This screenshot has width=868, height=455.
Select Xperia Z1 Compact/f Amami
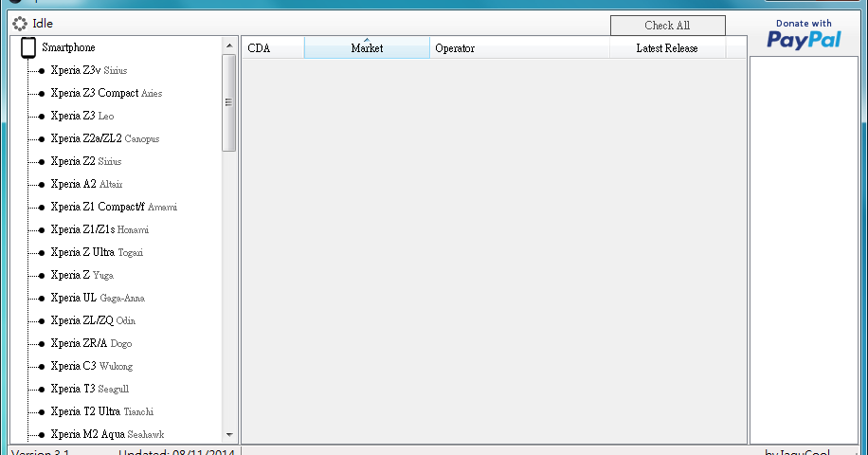click(x=114, y=207)
